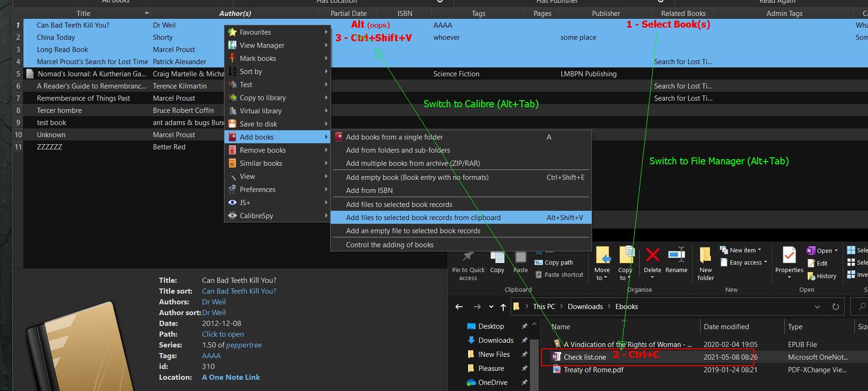Click the Similar books icon
This screenshot has height=391, width=868.
[x=232, y=163]
